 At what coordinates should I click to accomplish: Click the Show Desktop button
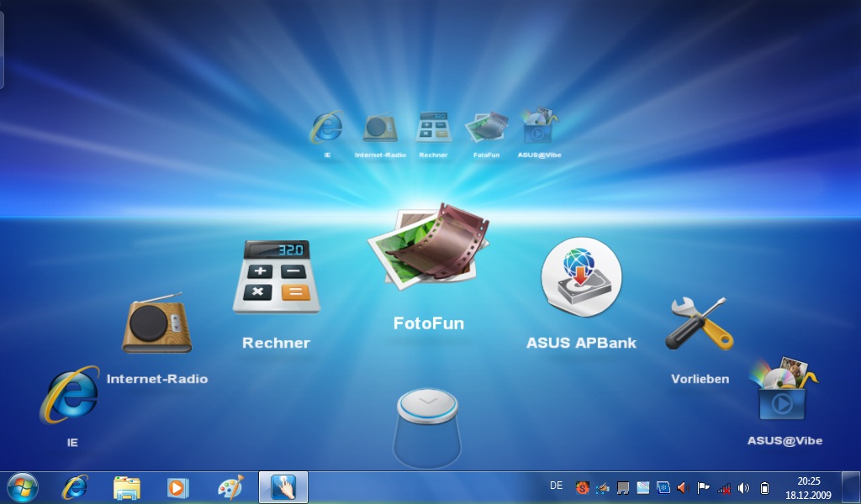click(x=851, y=487)
